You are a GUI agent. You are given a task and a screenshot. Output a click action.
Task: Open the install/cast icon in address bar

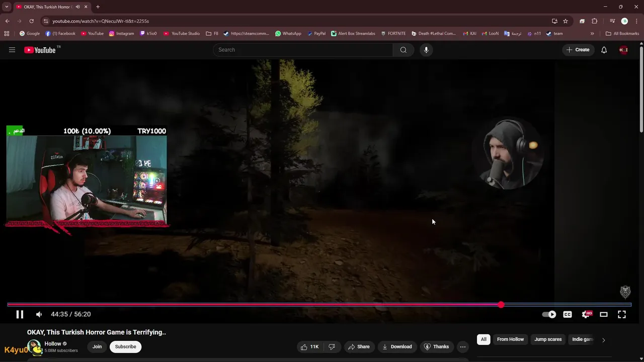point(554,21)
